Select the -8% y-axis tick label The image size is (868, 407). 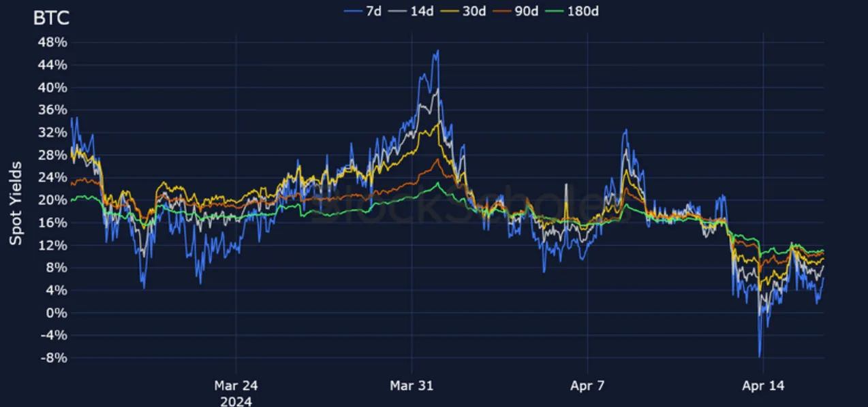[52, 357]
